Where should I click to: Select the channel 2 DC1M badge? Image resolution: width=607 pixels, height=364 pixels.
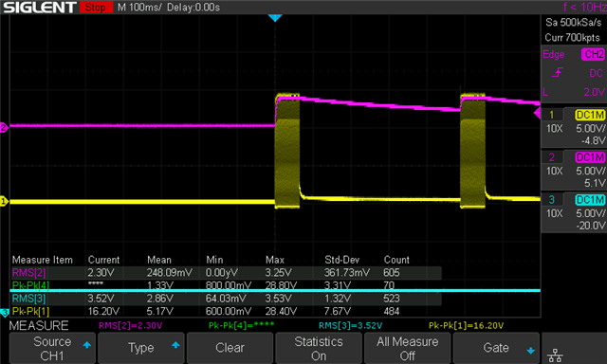pyautogui.click(x=590, y=157)
